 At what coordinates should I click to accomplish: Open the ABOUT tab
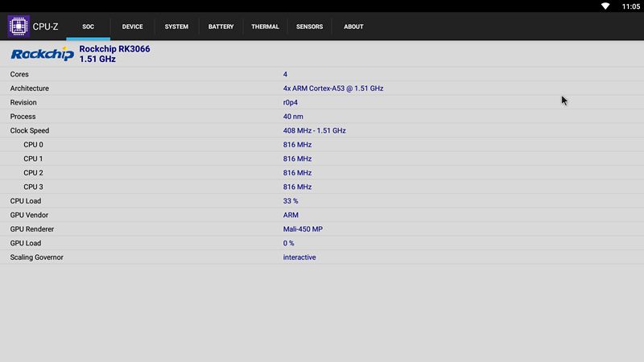tap(353, 27)
